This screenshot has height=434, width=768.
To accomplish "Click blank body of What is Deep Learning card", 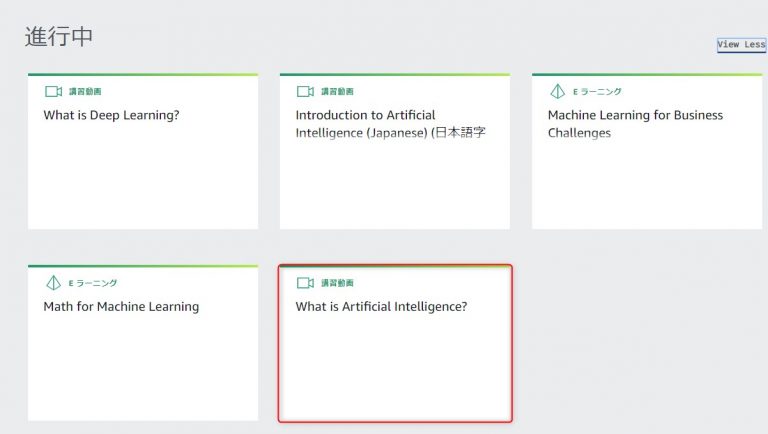I will 143,176.
